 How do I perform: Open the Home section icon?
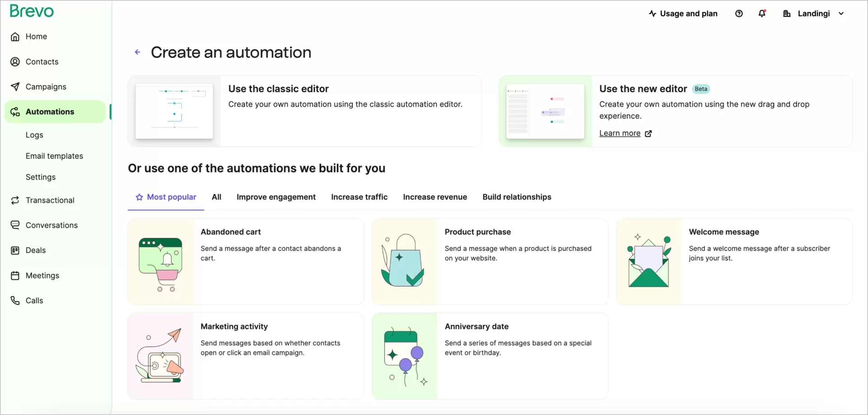point(15,36)
